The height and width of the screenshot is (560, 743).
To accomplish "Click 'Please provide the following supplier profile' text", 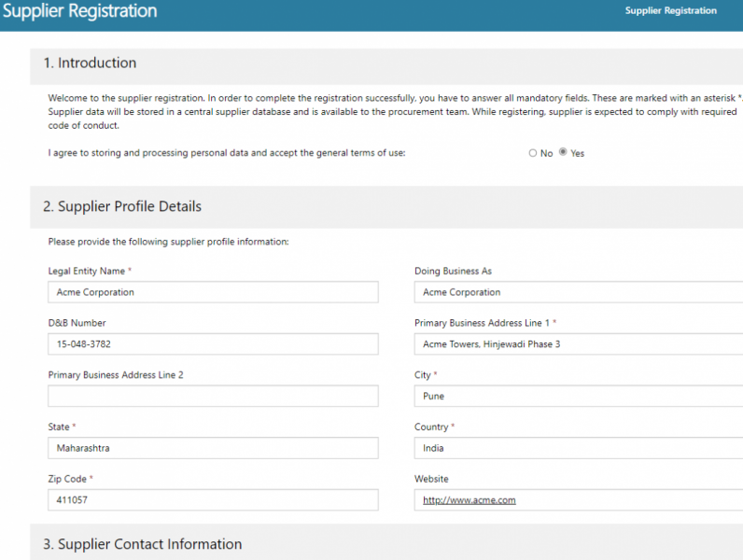I will [168, 242].
